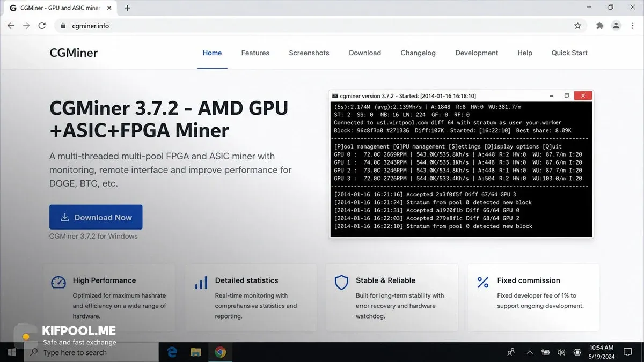Screen dimensions: 644x362
Task: Click the People icon in system tray
Action: [511, 352]
